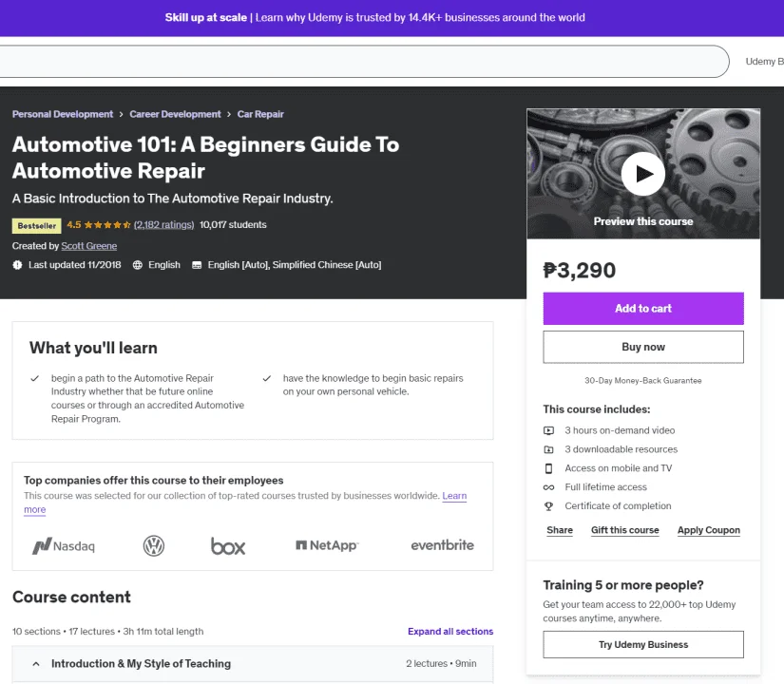
Task: Click the infinity lifetime access icon
Action: coord(548,487)
